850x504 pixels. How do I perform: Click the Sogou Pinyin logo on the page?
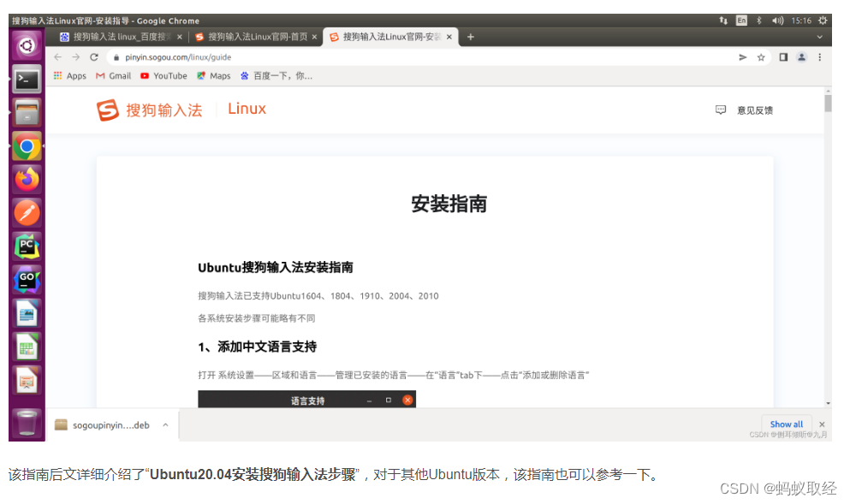click(105, 109)
